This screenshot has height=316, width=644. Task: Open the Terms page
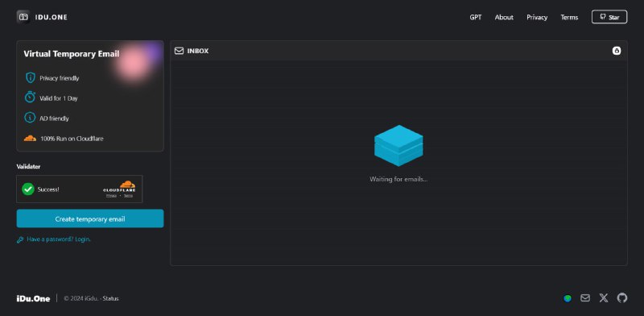point(569,17)
